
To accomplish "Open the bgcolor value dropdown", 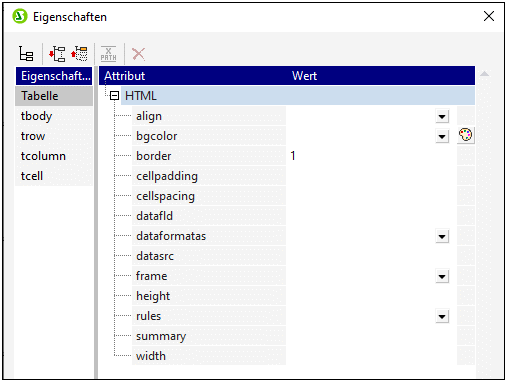I will pos(442,136).
